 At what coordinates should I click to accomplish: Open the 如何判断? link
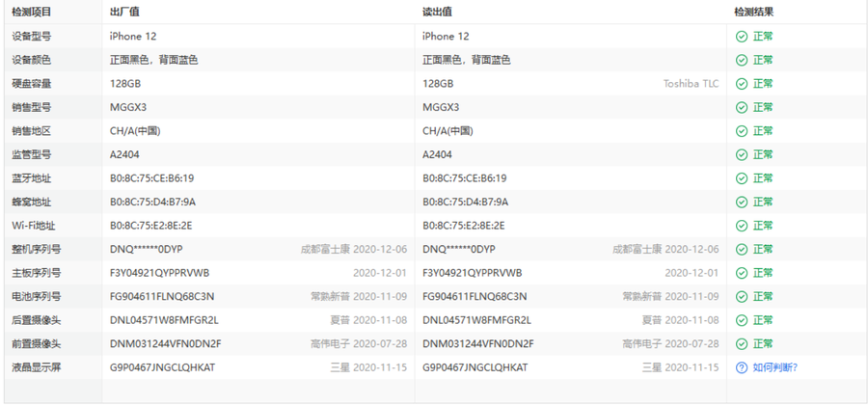click(x=775, y=367)
